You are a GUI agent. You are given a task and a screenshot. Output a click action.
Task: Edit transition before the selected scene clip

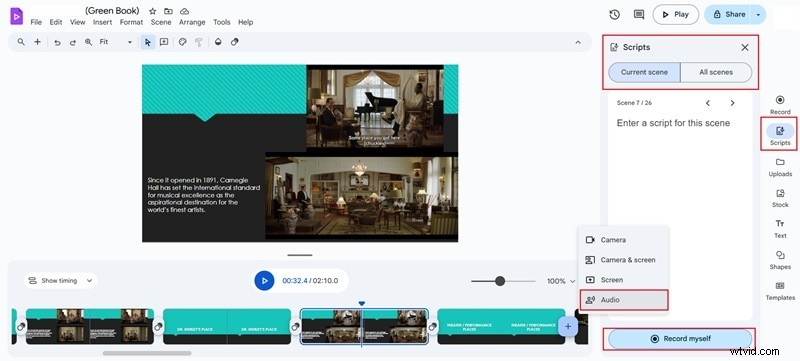[295, 326]
